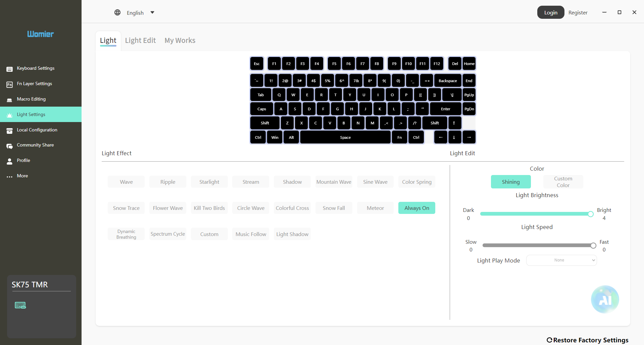Expand the Light Play Mode dropdown
The width and height of the screenshot is (644, 345).
[561, 260]
